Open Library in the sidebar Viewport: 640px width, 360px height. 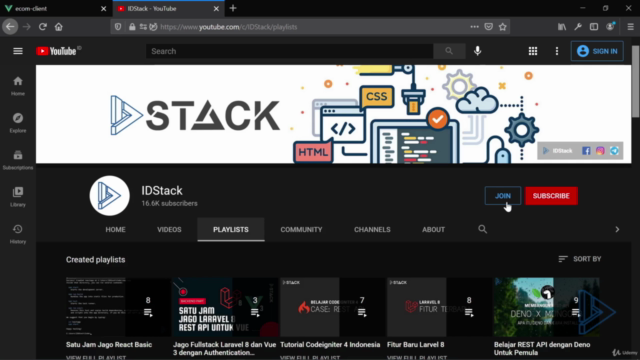point(18,197)
